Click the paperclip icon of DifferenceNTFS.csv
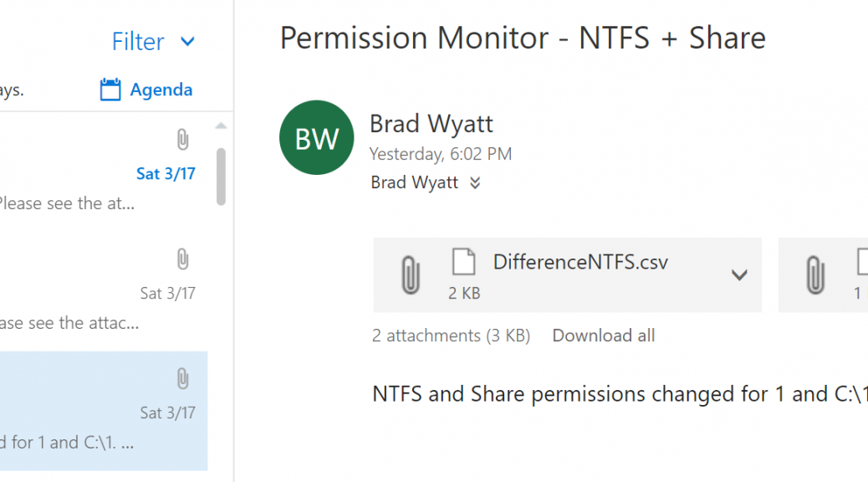This screenshot has height=482, width=868. [x=411, y=274]
